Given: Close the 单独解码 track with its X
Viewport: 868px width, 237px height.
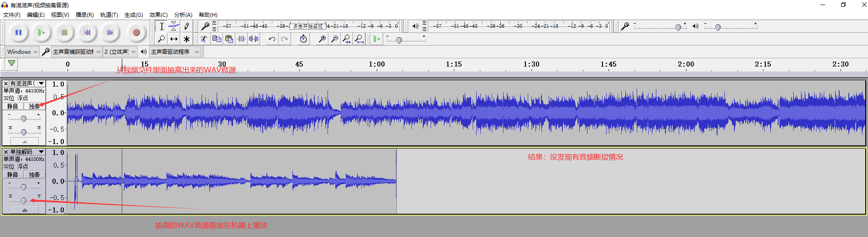Looking at the screenshot, I should pos(5,152).
